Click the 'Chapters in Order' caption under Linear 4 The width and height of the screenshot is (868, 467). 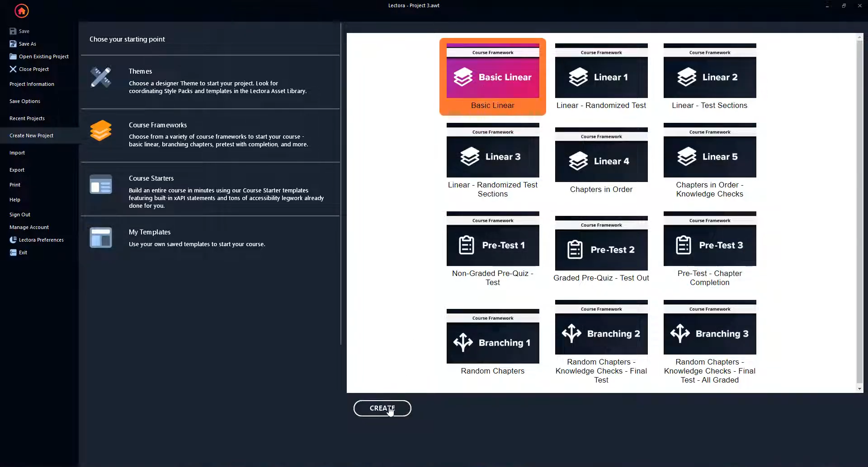(601, 189)
